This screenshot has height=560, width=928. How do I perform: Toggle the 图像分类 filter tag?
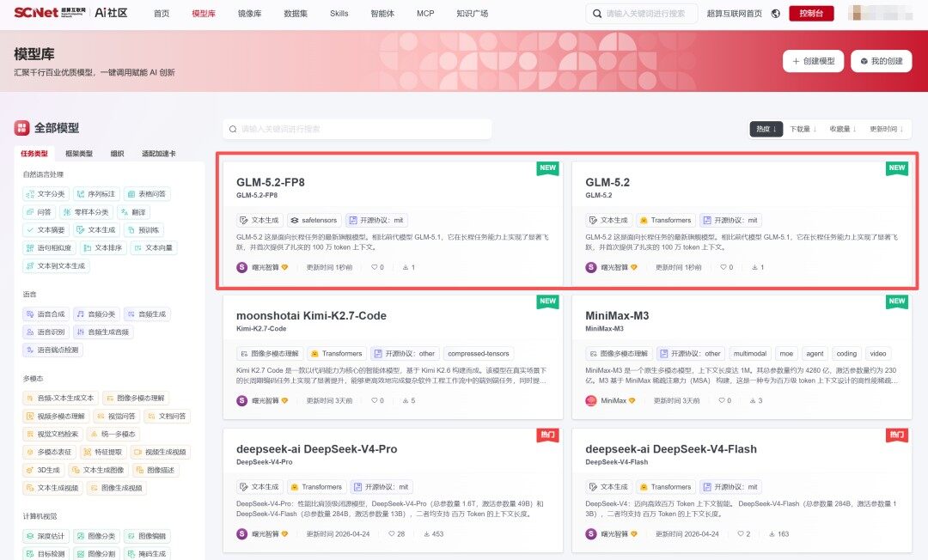click(96, 536)
